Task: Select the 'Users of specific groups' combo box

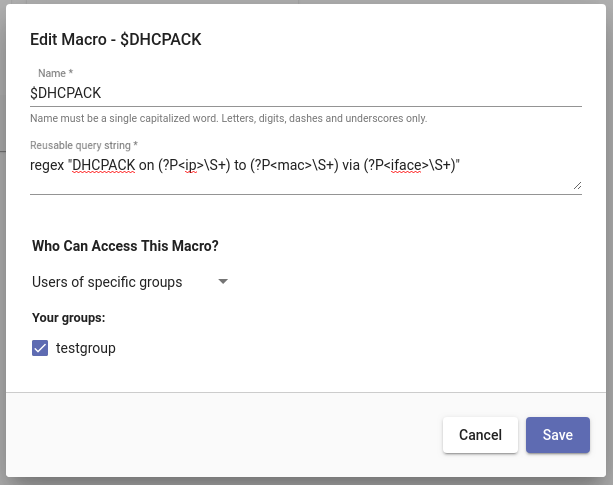Action: [130, 282]
